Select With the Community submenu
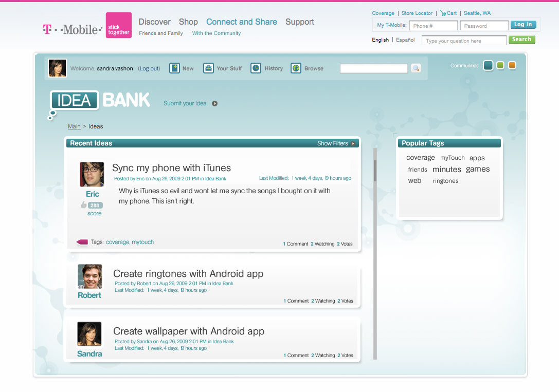The image size is (559, 392). [217, 33]
